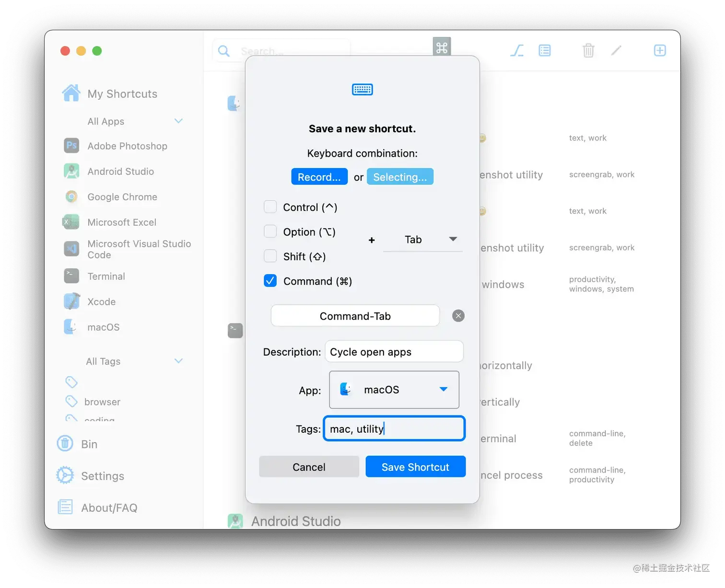The width and height of the screenshot is (725, 588).
Task: Click the macOS Finder icon in sidebar
Action: coord(70,327)
